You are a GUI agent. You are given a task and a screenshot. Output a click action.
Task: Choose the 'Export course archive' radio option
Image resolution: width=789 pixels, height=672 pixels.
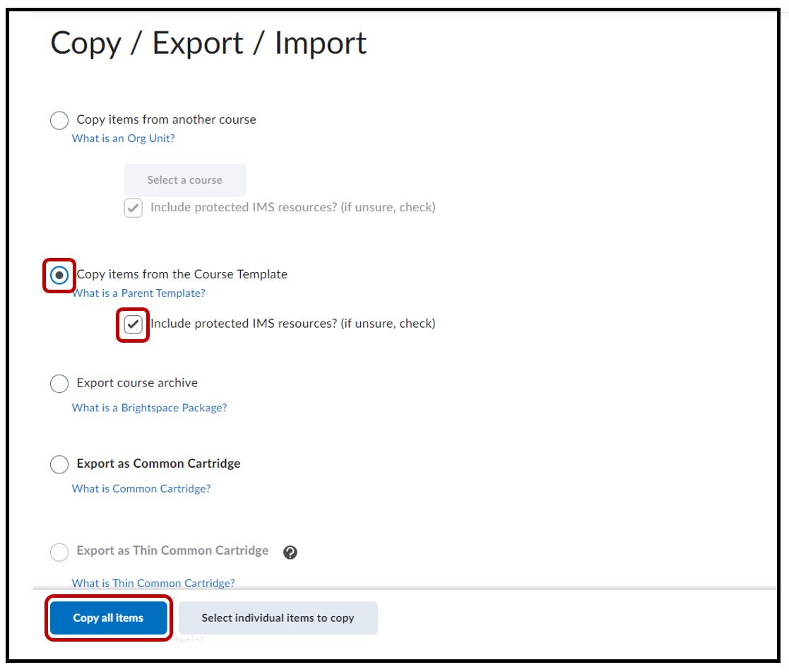point(60,384)
